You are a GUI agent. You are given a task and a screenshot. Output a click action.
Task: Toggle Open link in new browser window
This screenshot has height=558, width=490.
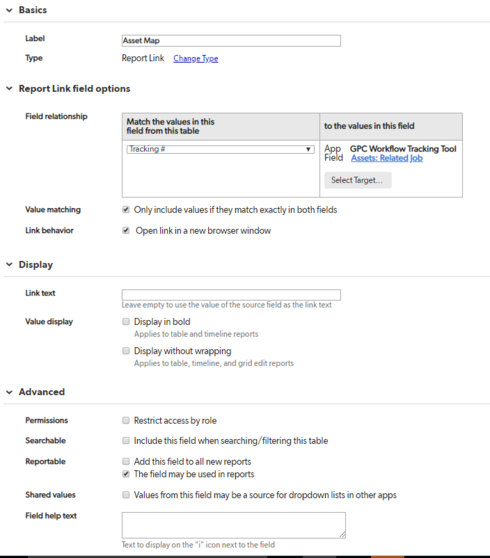click(126, 230)
